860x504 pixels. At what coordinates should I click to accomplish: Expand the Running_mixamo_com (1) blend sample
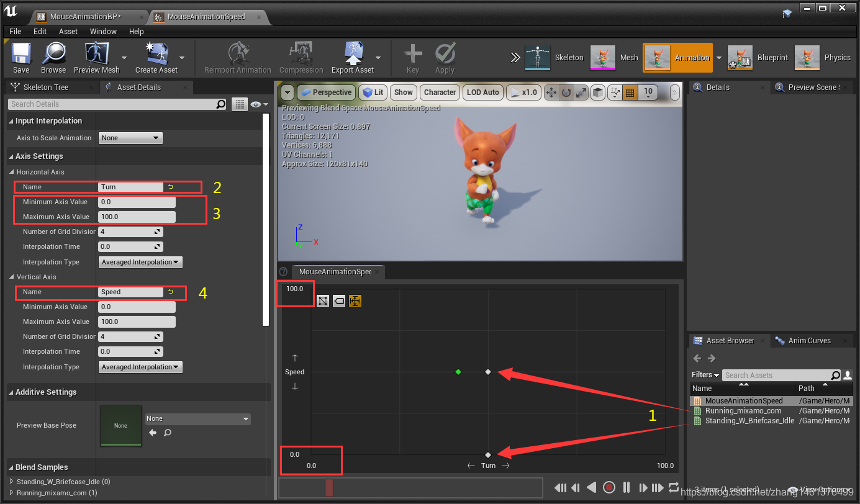pos(12,493)
